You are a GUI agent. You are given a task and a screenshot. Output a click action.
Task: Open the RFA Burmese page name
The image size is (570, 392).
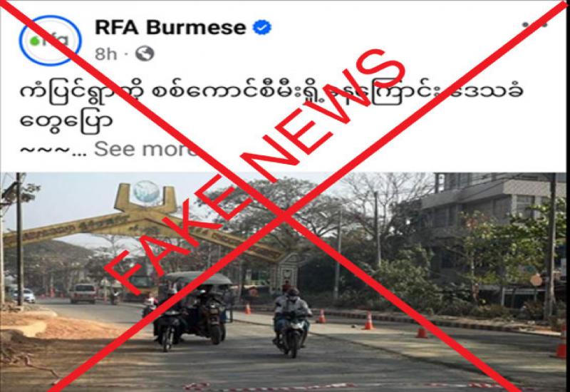click(170, 27)
